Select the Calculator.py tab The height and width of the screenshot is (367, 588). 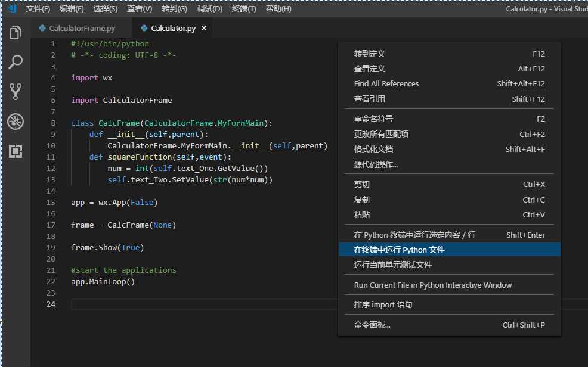[x=172, y=28]
